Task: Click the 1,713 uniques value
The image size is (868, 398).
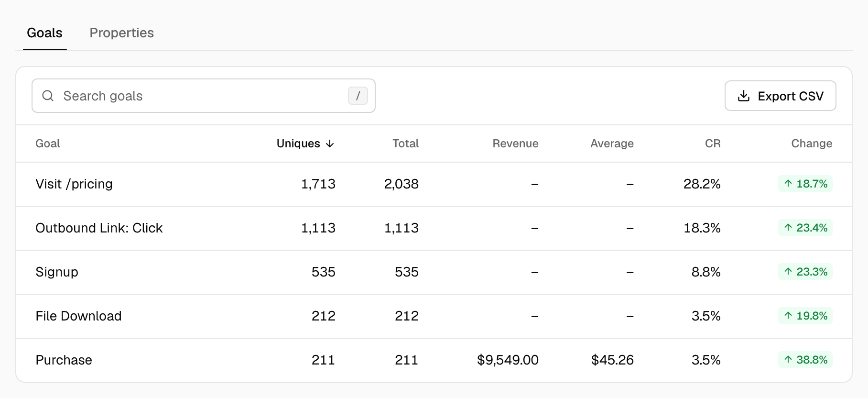Action: point(318,184)
